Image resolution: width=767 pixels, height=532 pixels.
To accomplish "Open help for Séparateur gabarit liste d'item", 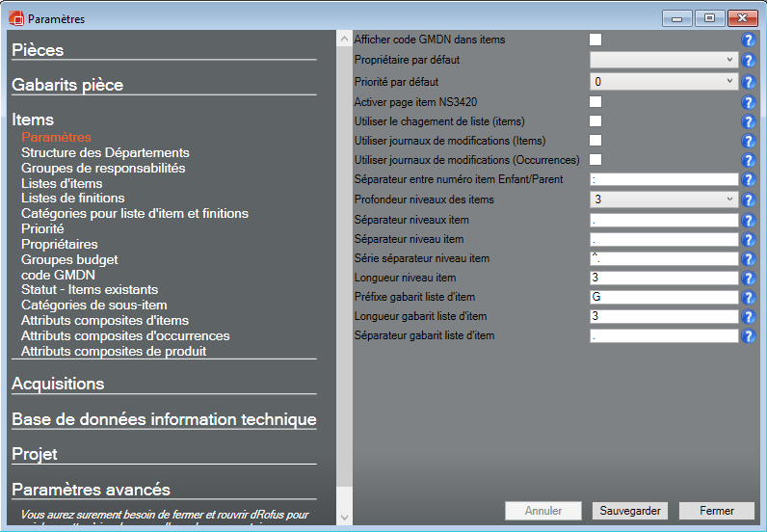I will coord(748,336).
